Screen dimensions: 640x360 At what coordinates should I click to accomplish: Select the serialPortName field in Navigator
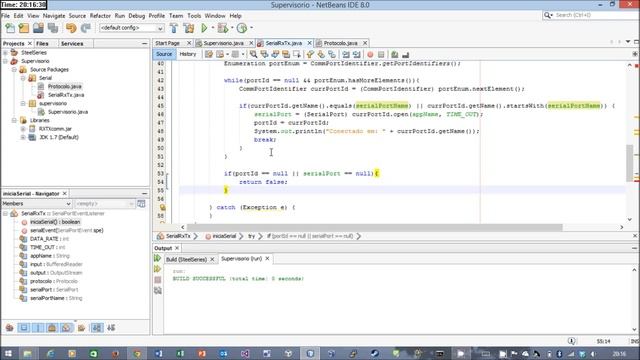click(x=56, y=298)
